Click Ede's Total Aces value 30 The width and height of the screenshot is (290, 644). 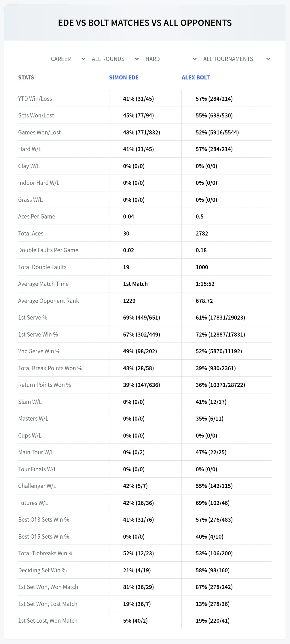pos(126,233)
